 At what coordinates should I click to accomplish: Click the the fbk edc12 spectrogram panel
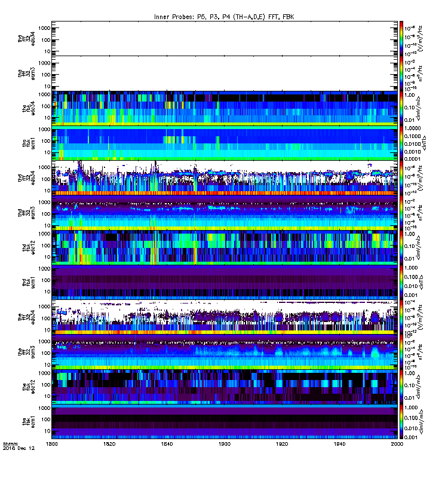click(225, 387)
